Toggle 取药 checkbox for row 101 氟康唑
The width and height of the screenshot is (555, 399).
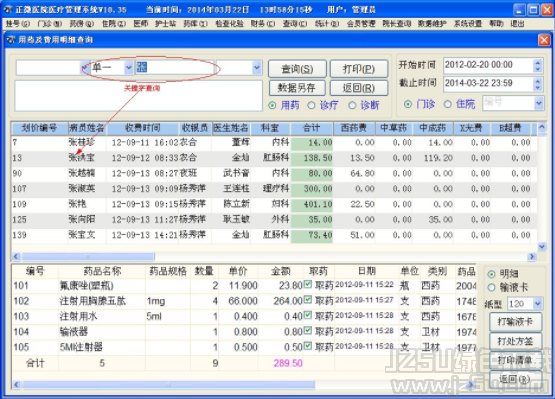(x=308, y=284)
